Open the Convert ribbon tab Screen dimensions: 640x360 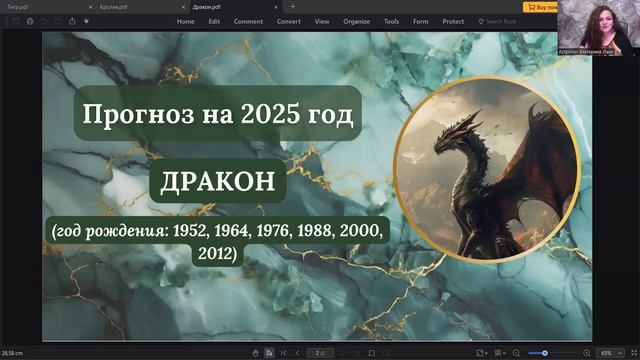289,22
